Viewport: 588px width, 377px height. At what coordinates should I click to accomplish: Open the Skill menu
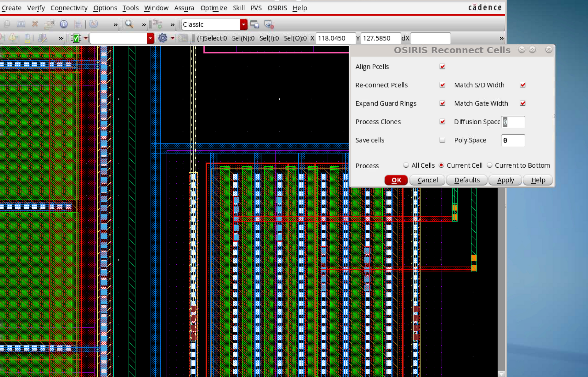(239, 8)
